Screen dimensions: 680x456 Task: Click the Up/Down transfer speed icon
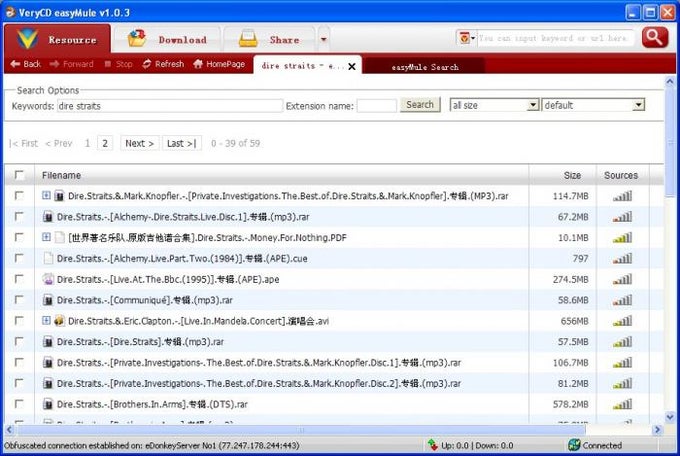click(432, 445)
